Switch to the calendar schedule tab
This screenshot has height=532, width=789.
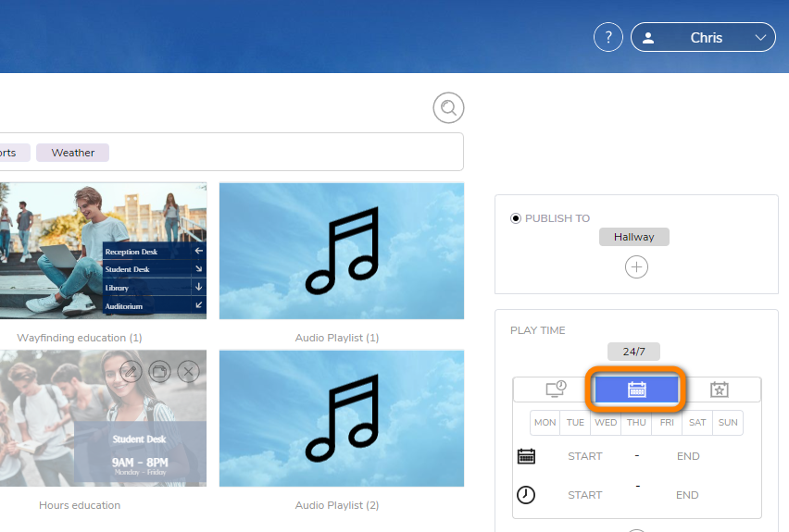636,390
